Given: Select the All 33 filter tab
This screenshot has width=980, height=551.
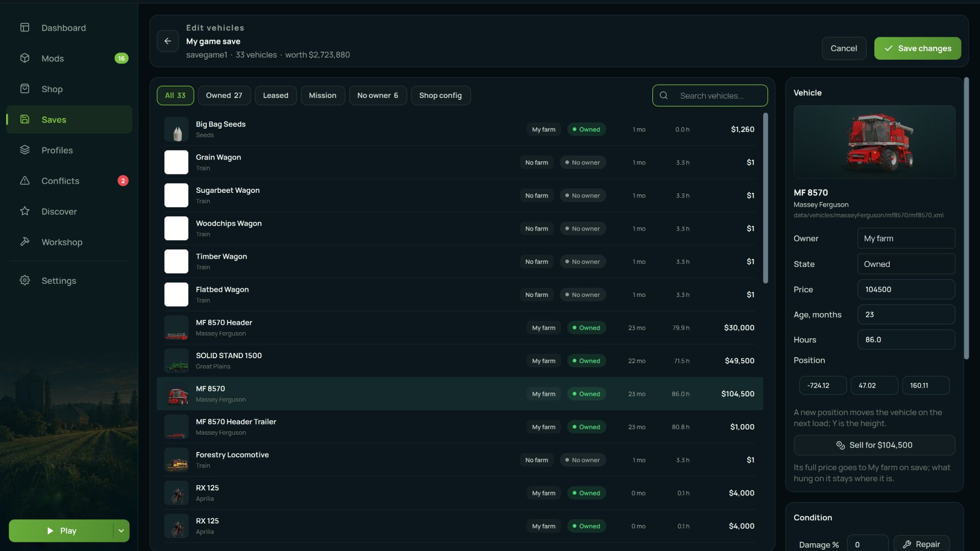Looking at the screenshot, I should [x=175, y=95].
